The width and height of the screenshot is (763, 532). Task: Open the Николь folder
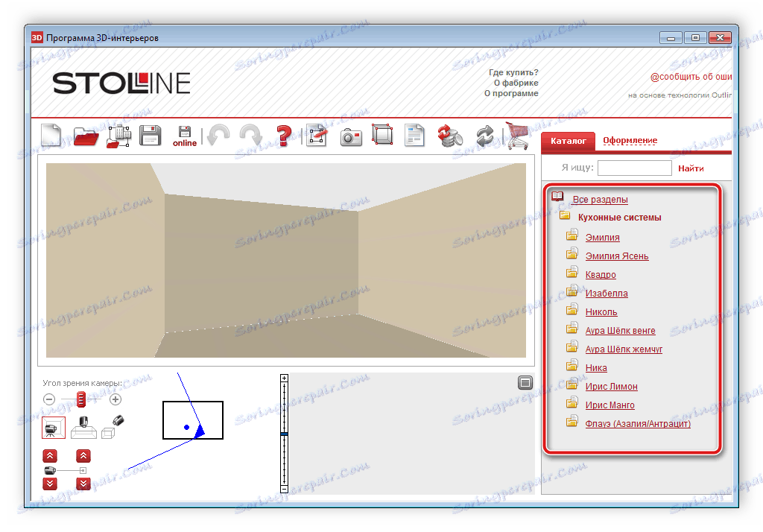tap(601, 311)
